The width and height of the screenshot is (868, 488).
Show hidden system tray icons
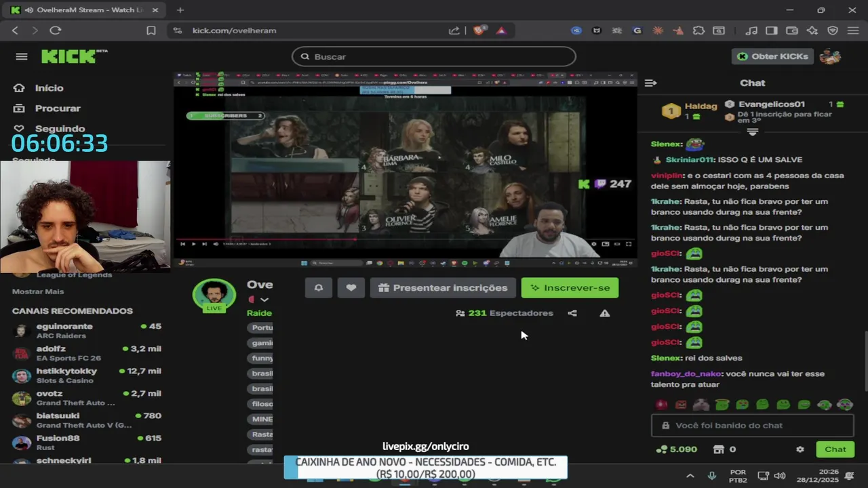coord(690,476)
